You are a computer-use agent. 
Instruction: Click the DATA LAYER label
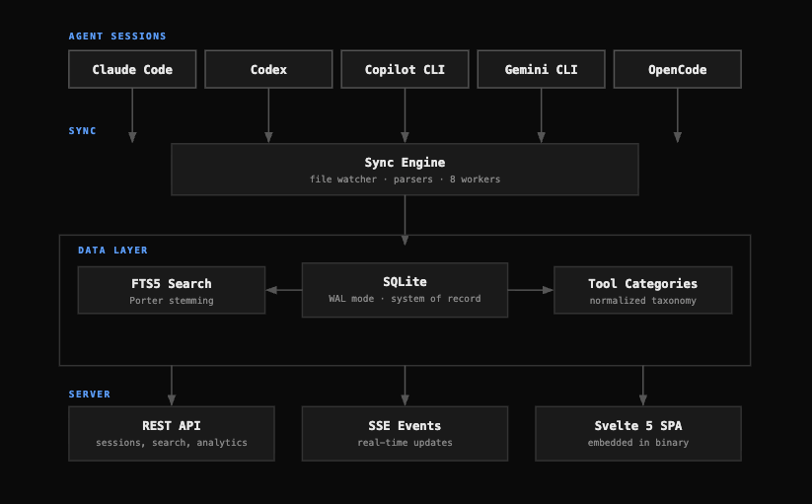(112, 251)
